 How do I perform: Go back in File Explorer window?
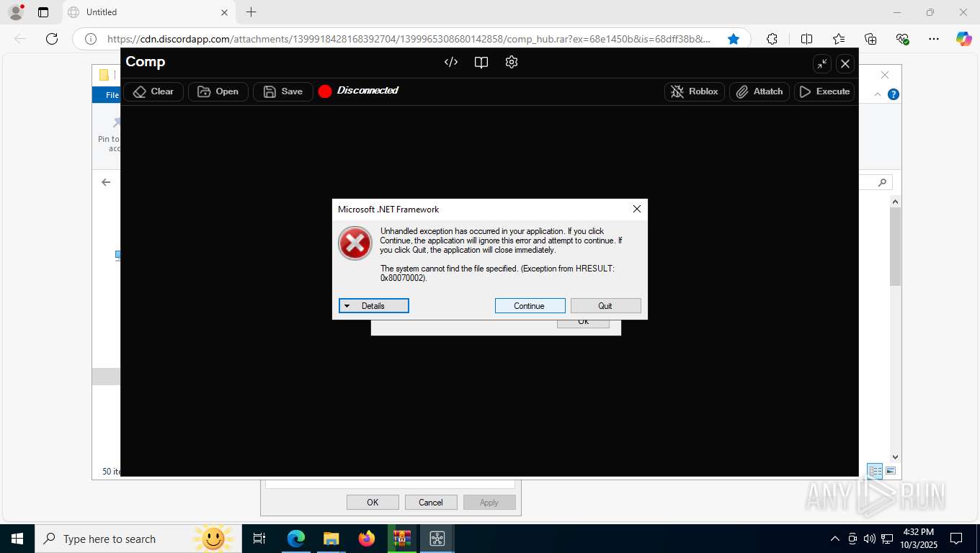click(106, 182)
